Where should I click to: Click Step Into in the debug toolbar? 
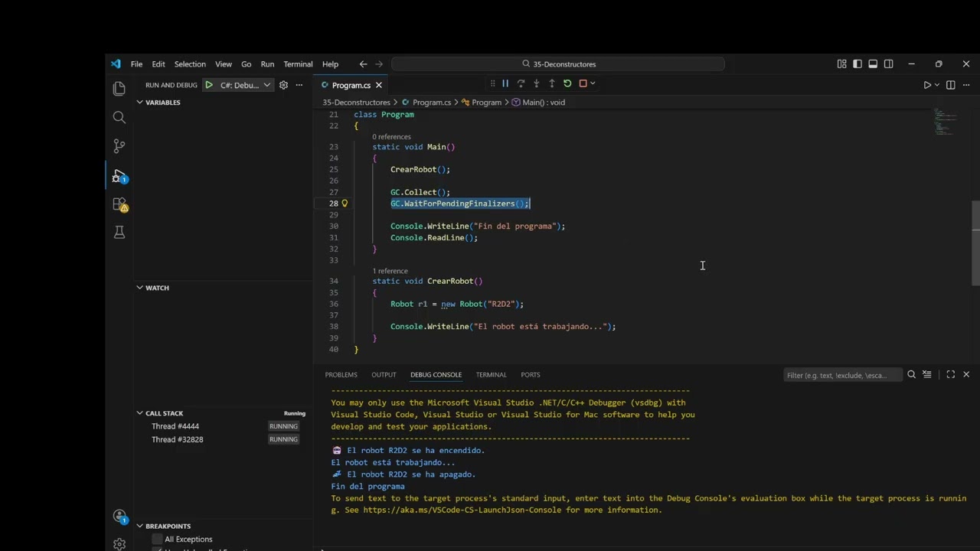(536, 83)
